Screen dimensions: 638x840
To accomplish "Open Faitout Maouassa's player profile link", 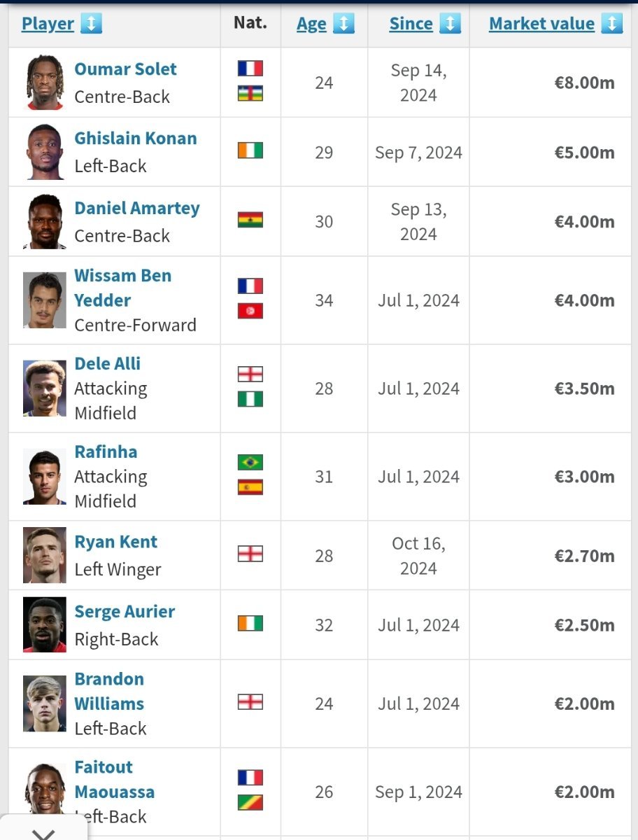I will tap(114, 779).
